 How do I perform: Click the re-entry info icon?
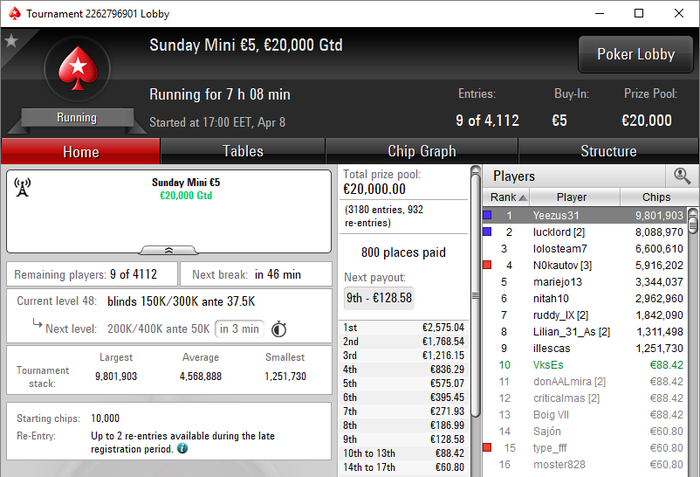point(183,448)
